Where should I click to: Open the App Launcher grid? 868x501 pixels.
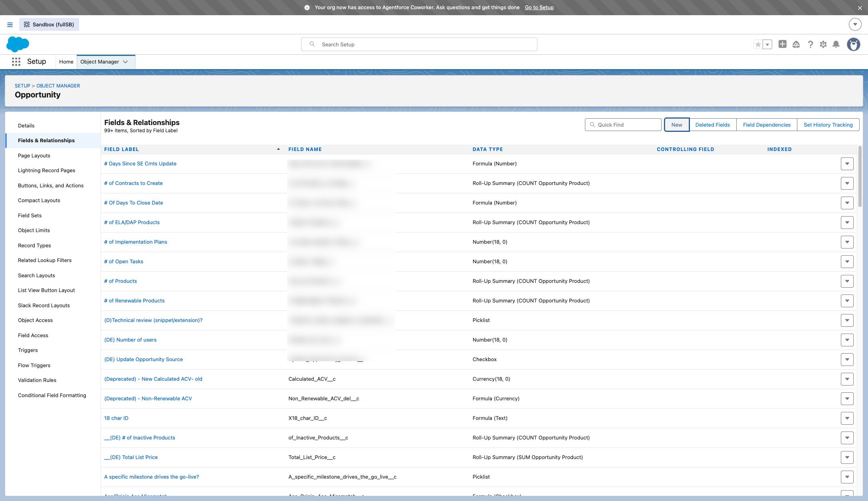(x=16, y=62)
